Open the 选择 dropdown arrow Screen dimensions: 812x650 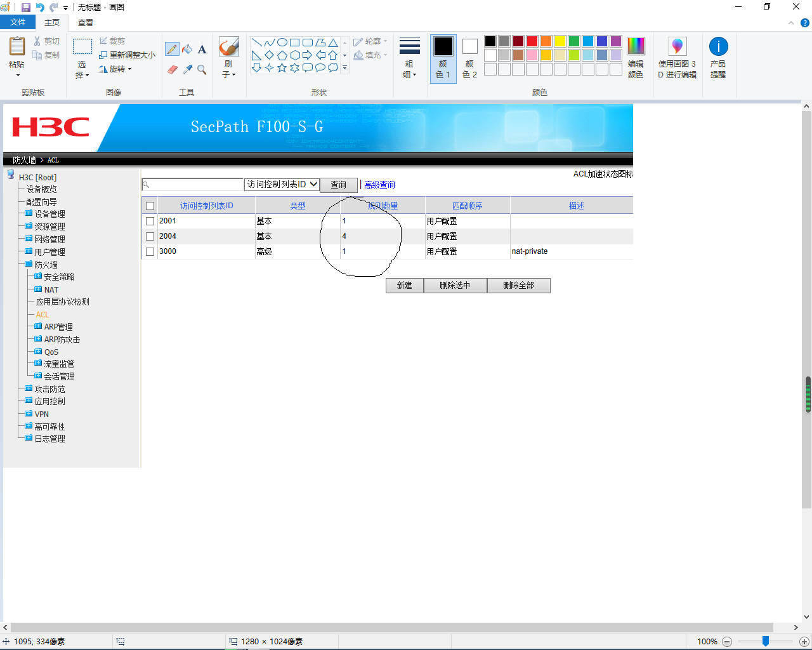pos(87,75)
